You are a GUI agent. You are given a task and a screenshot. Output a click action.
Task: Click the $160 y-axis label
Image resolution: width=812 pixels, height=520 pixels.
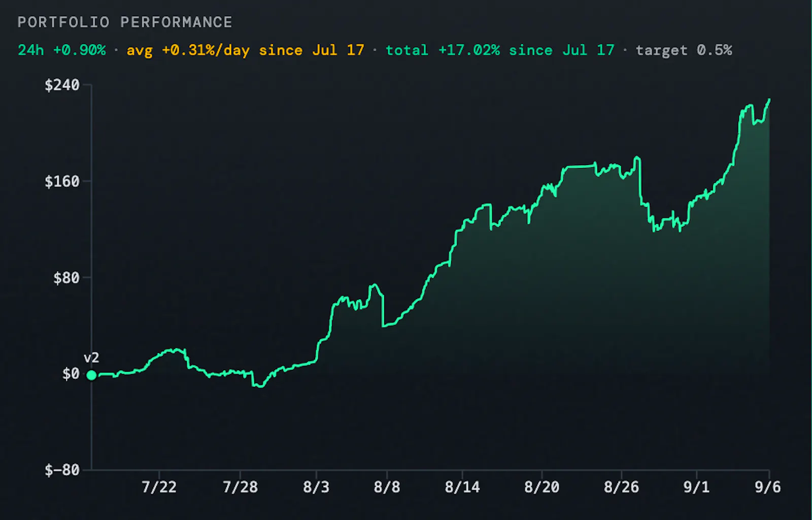[x=62, y=181]
